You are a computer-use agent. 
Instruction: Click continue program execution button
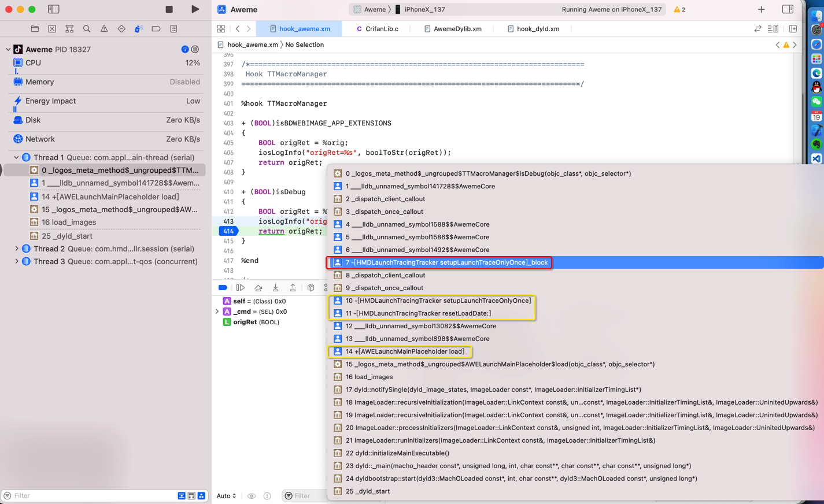point(241,288)
